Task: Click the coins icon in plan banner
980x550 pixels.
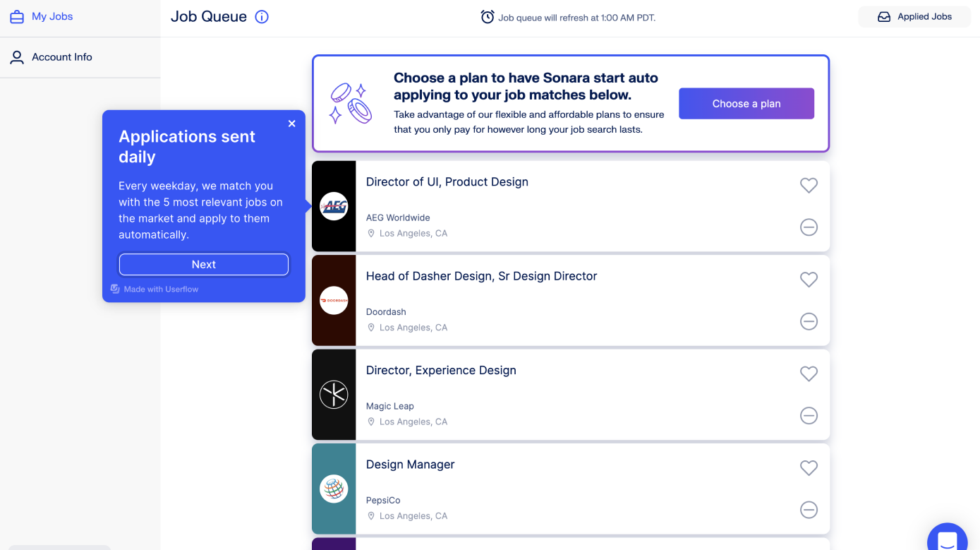Action: [x=350, y=104]
